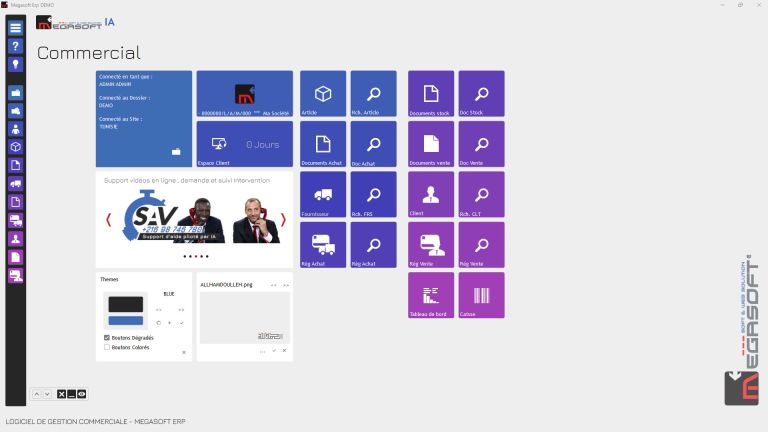Image resolution: width=768 pixels, height=432 pixels.
Task: Click the down arrow in the bottom-left toolbar
Action: (x=47, y=394)
